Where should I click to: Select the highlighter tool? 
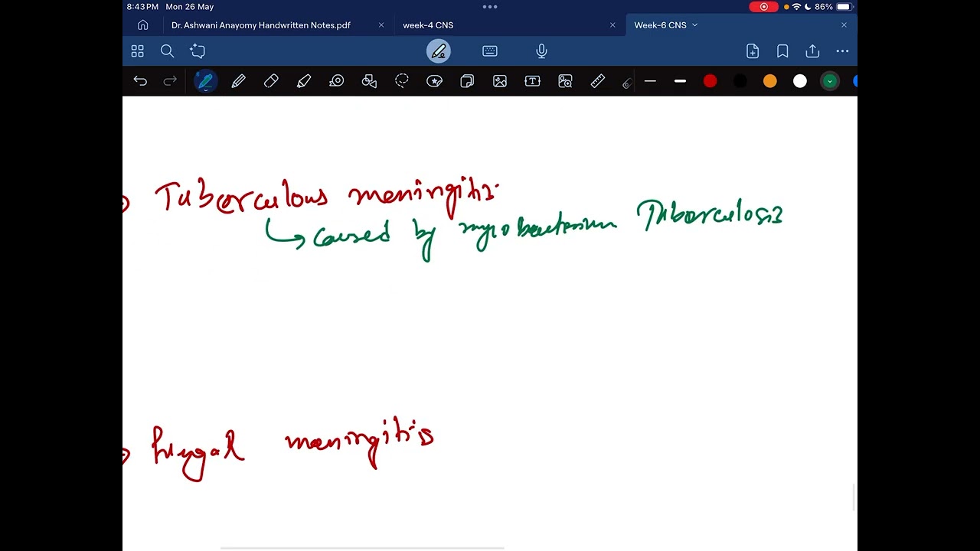click(x=304, y=81)
